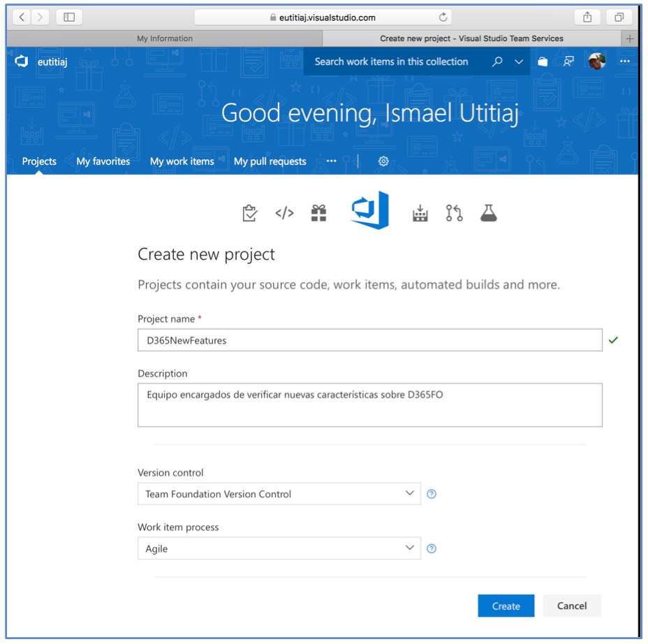The width and height of the screenshot is (648, 644).
Task: Click the gift package icon
Action: pyautogui.click(x=318, y=213)
